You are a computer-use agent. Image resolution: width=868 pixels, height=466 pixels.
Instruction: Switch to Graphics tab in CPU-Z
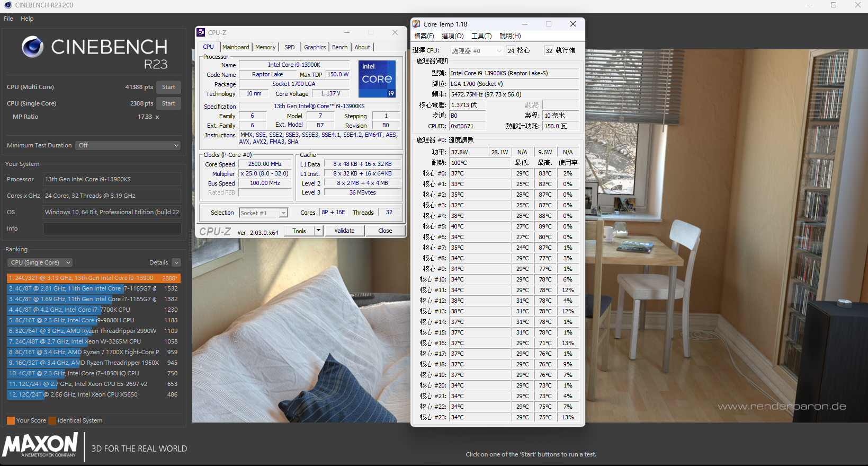coord(315,47)
